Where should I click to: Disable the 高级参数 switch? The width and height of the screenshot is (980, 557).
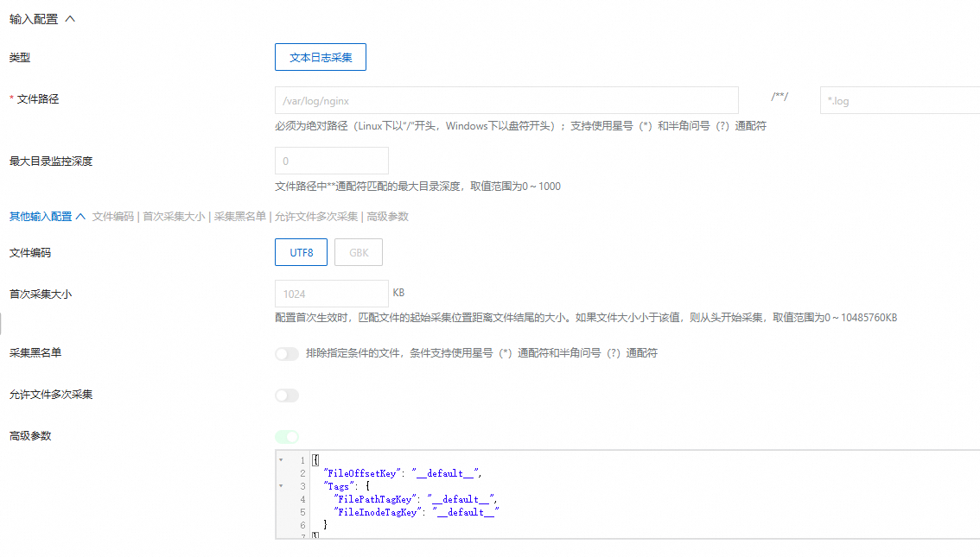pyautogui.click(x=286, y=436)
